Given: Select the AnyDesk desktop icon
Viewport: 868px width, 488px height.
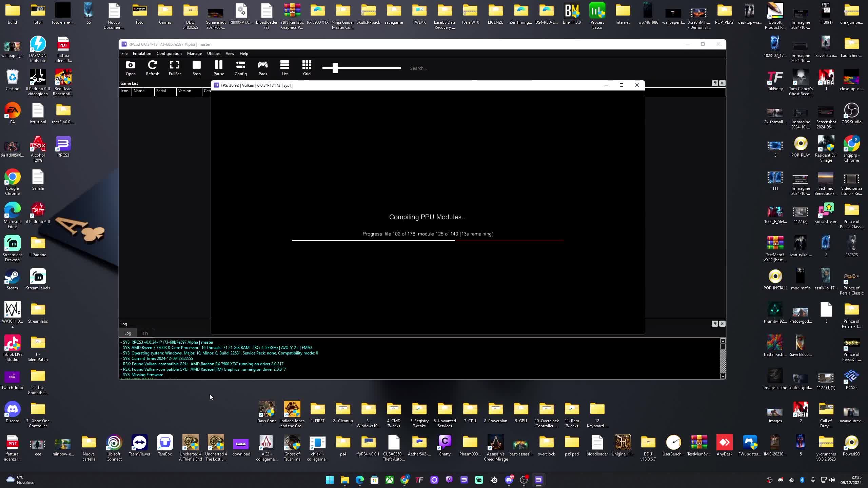Looking at the screenshot, I should click(x=724, y=446).
